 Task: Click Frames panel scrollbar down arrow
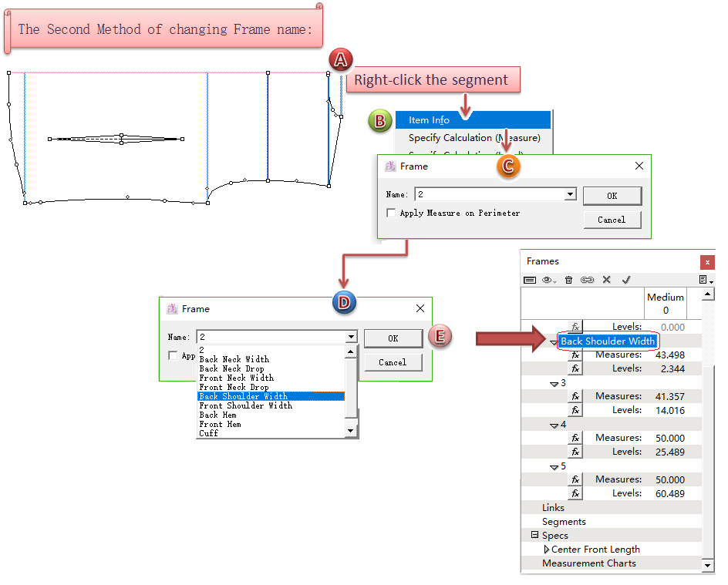708,566
